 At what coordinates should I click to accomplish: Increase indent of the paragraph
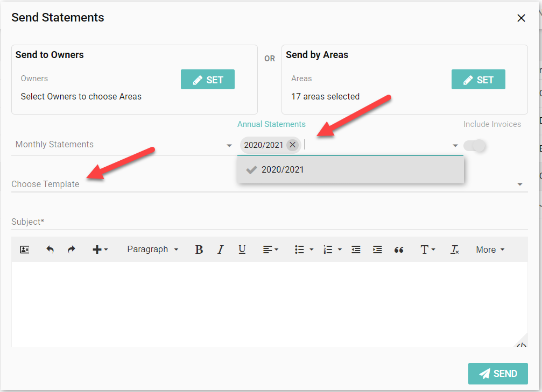pos(377,250)
